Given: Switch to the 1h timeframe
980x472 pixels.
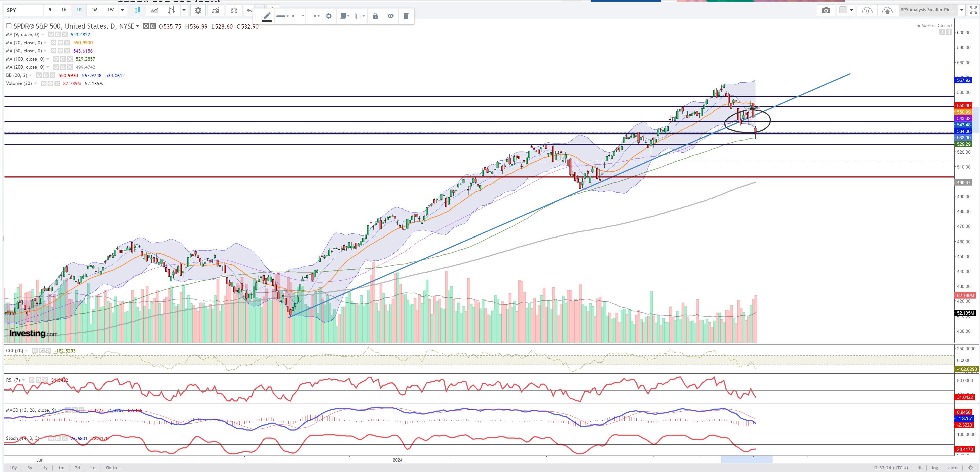Looking at the screenshot, I should pyautogui.click(x=64, y=10).
